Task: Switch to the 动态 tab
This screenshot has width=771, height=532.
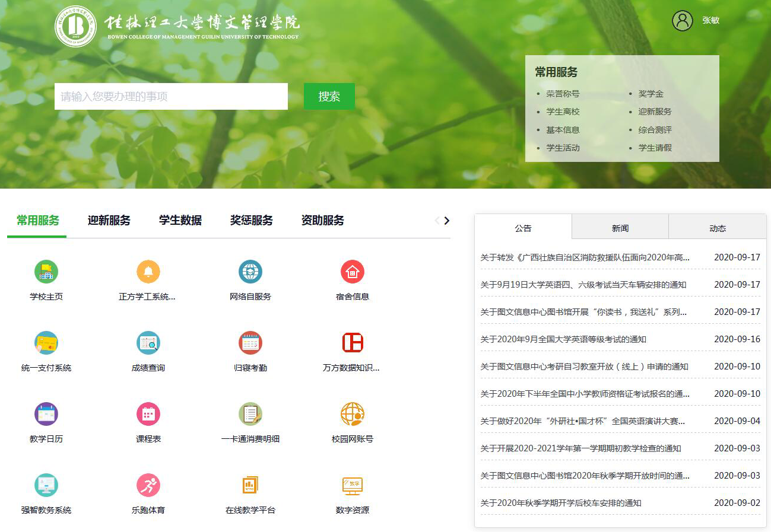Action: [717, 228]
